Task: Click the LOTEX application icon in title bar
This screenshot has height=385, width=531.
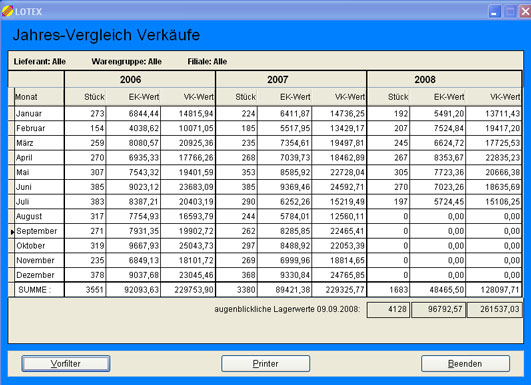Action: (7, 11)
